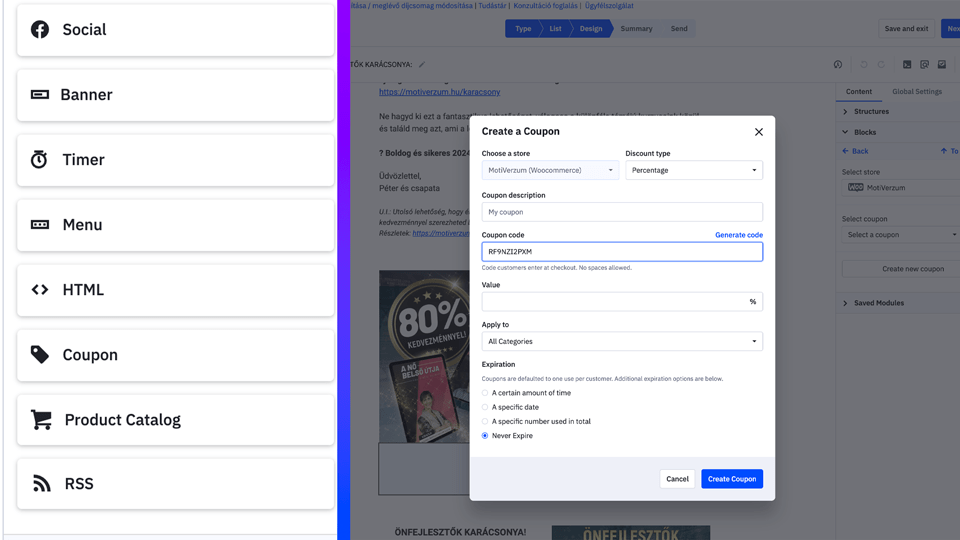Switch to Global Settings tab

916,91
